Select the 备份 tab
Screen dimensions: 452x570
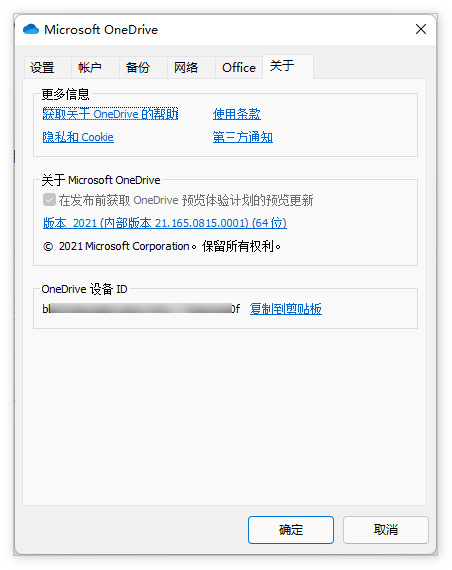click(143, 67)
